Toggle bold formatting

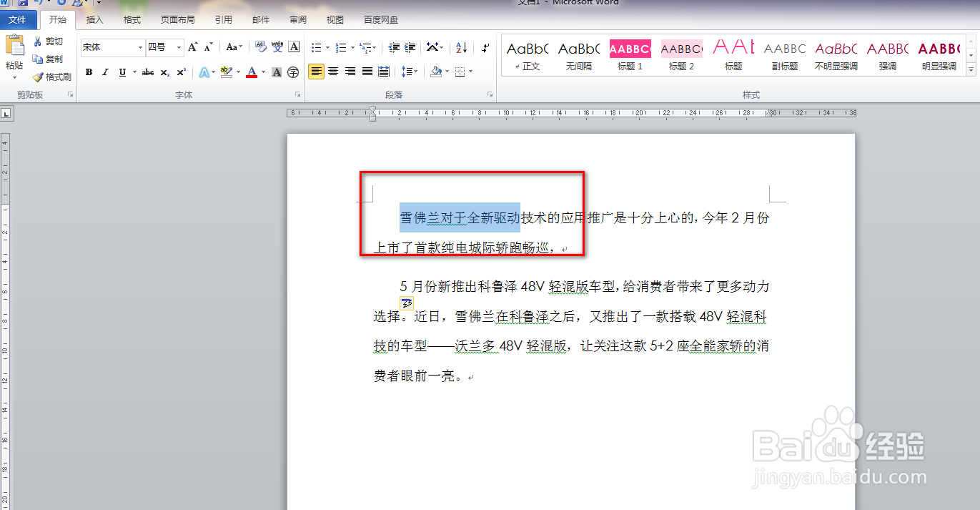(89, 72)
